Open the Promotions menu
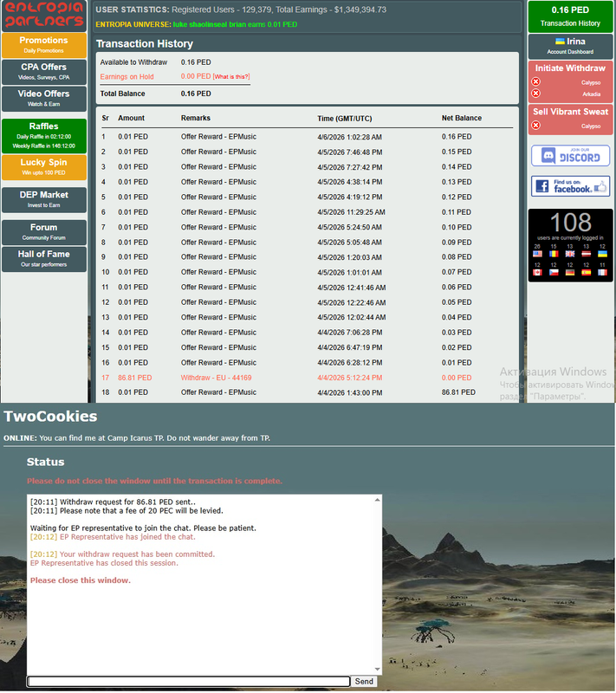 (43, 45)
